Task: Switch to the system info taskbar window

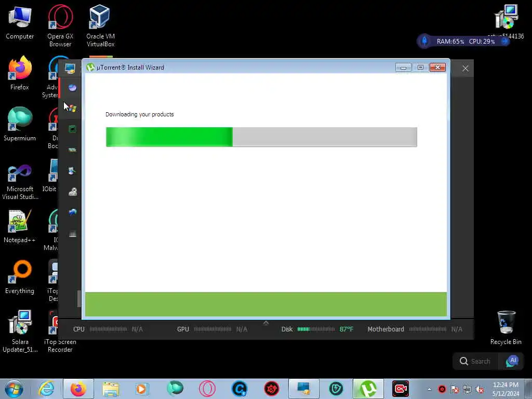Action: coord(303,389)
